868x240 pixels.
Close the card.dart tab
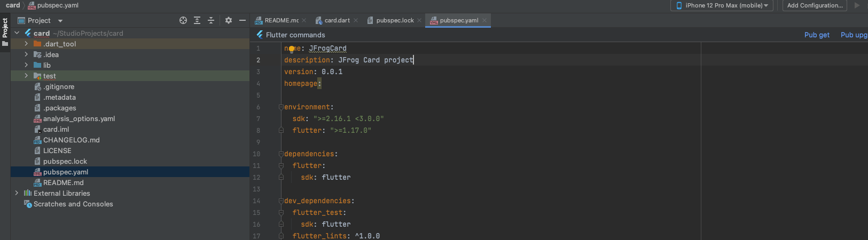pos(356,20)
